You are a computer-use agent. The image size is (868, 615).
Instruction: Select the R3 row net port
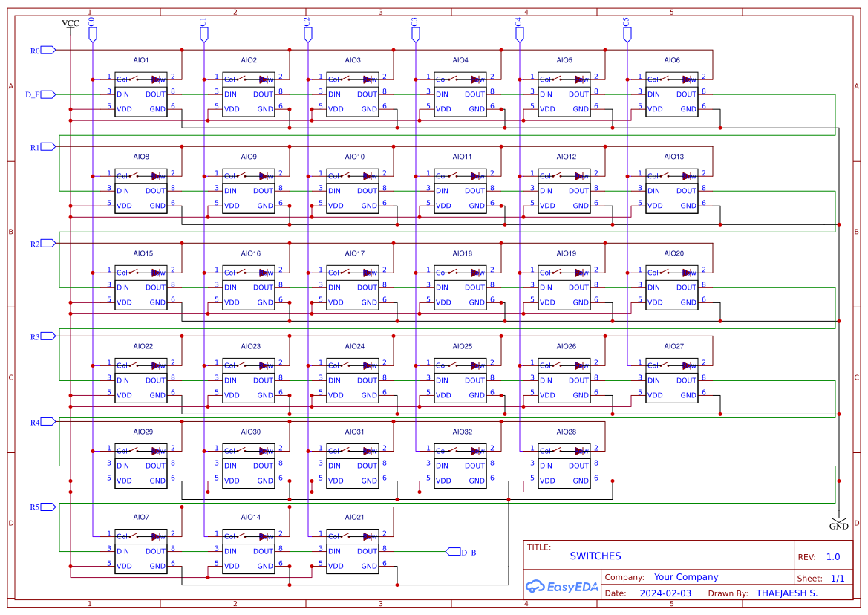click(x=48, y=336)
